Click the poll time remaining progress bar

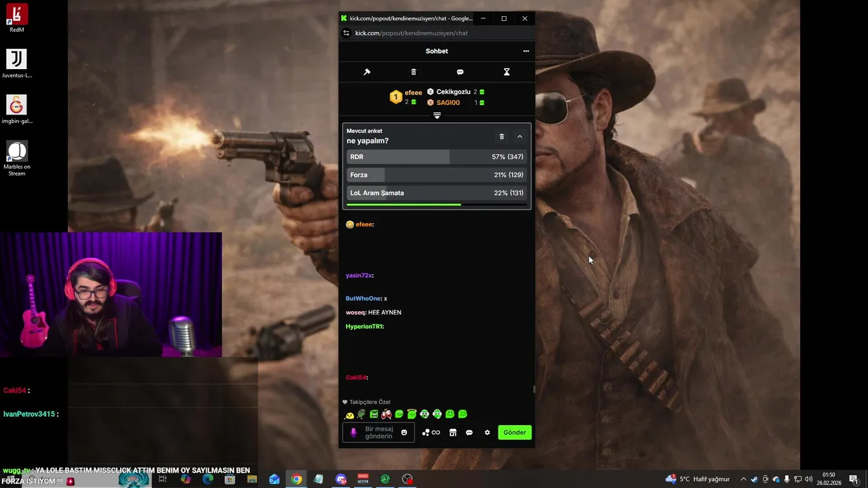(x=437, y=204)
